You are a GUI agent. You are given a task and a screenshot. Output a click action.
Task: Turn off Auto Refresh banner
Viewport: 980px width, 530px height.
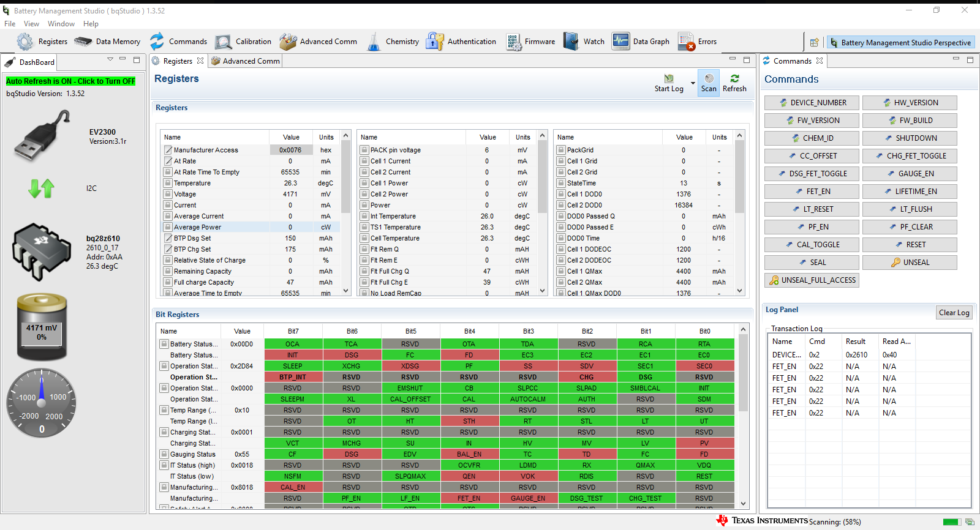pyautogui.click(x=70, y=81)
